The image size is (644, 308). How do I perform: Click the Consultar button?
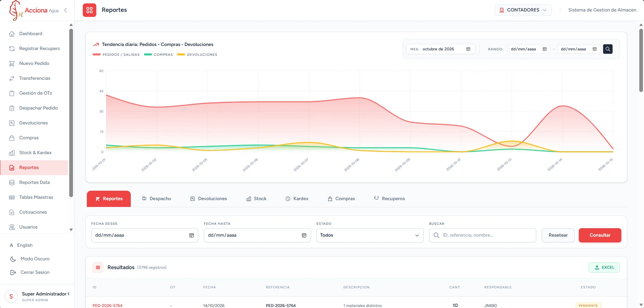click(600, 235)
